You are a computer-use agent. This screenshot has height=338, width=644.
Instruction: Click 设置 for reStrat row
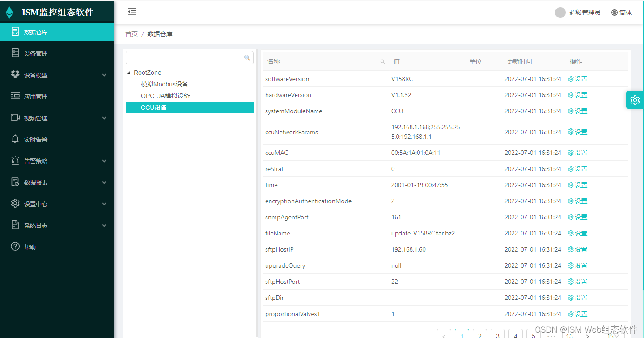[x=577, y=169]
